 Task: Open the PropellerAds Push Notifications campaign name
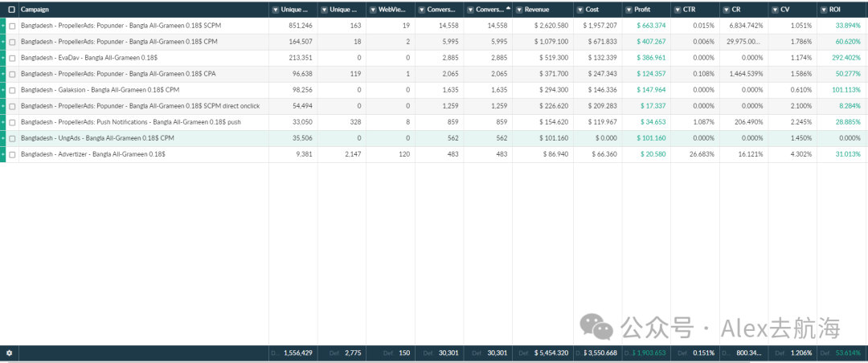pyautogui.click(x=131, y=122)
